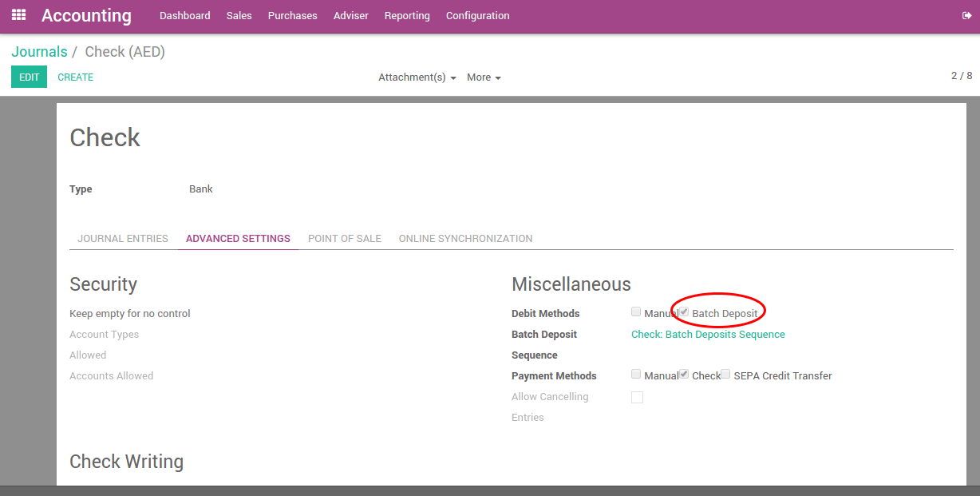The image size is (980, 496).
Task: Open the Online Synchronization tab
Action: [465, 239]
